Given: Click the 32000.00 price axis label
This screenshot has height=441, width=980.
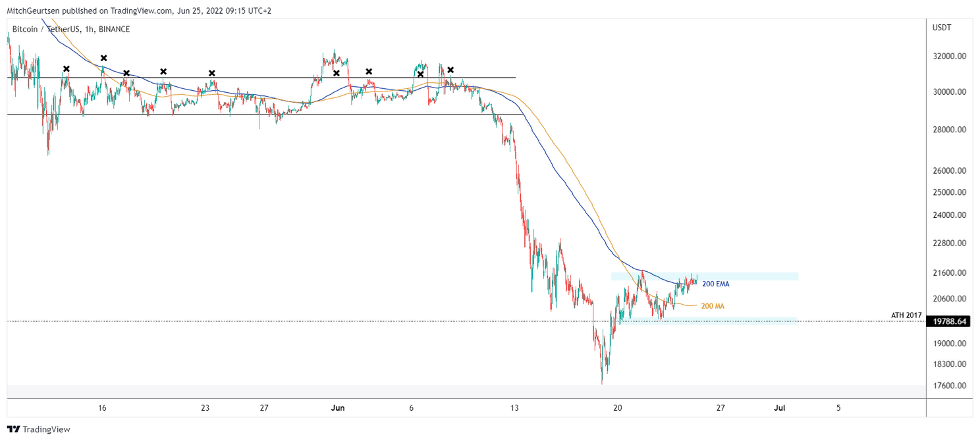Looking at the screenshot, I should [949, 57].
